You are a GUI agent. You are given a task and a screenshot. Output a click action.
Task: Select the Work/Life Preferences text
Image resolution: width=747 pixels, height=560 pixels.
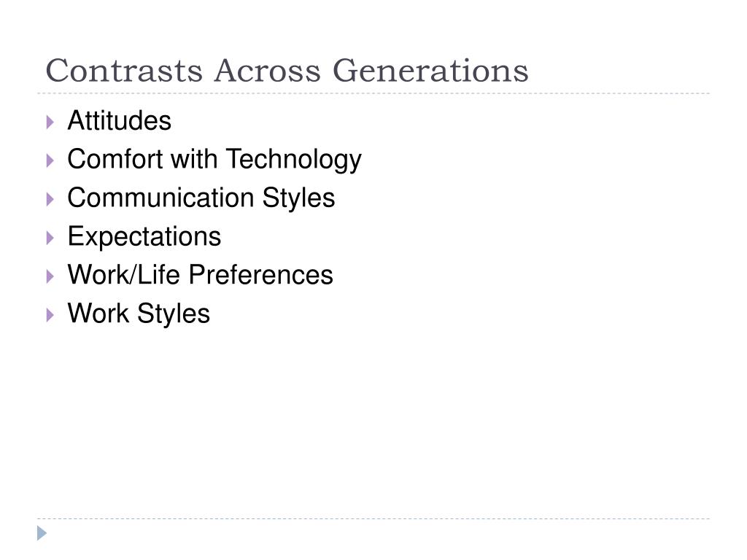(x=200, y=275)
